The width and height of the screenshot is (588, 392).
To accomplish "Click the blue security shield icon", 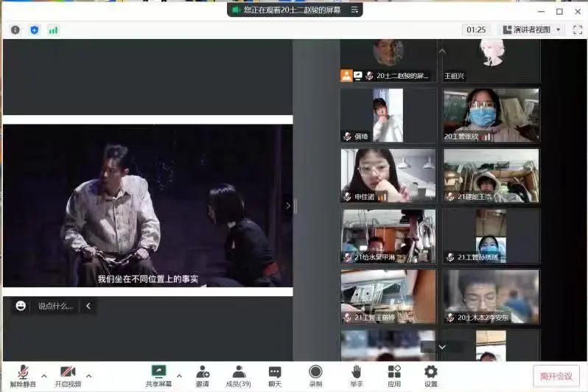I will click(x=35, y=30).
